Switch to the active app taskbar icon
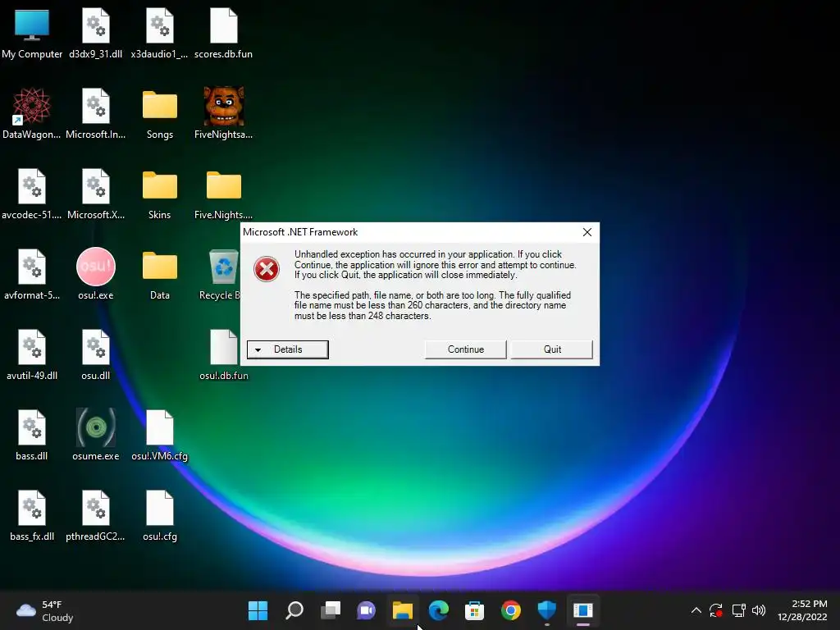This screenshot has height=630, width=840. pos(583,610)
